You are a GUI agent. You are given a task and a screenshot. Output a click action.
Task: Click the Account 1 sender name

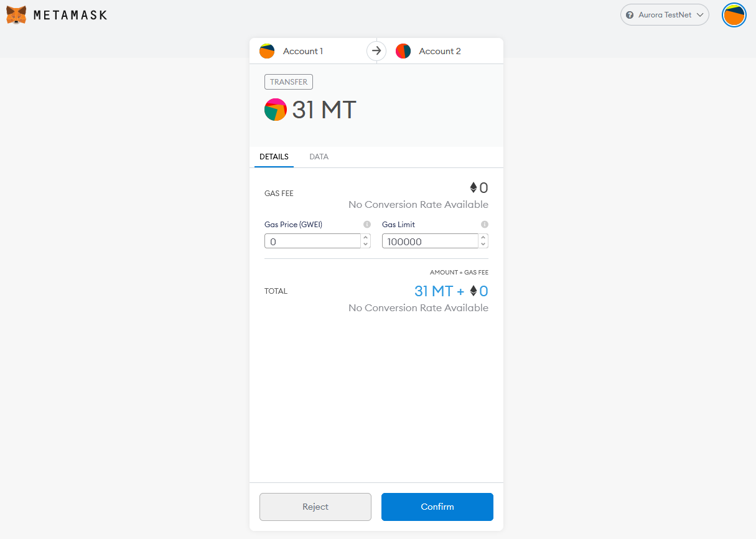coord(303,51)
